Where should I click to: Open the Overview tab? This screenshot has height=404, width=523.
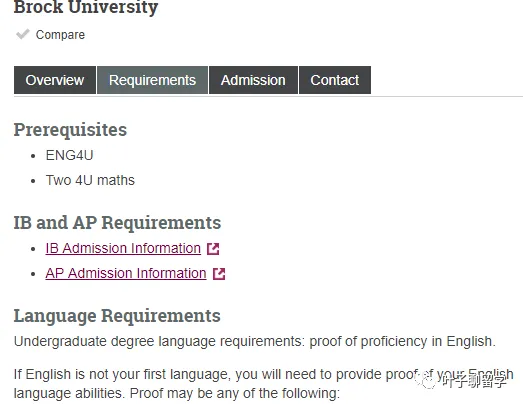[x=55, y=80]
